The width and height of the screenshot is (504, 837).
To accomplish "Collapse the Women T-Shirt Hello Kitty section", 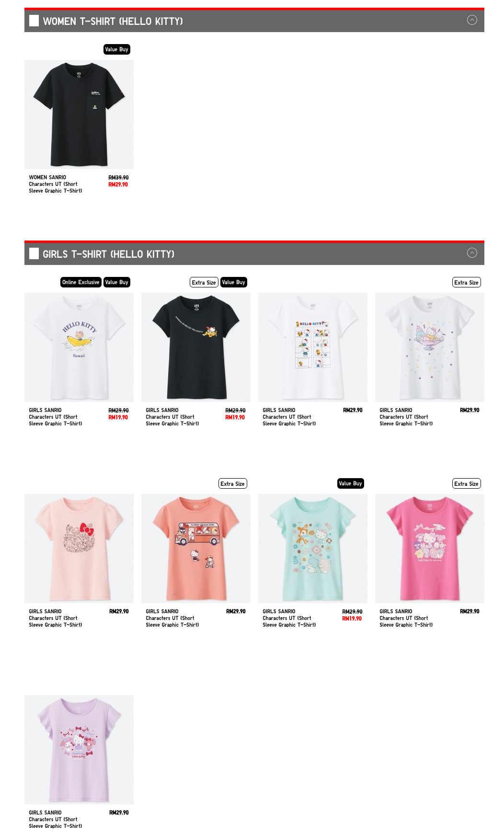I will pos(472,20).
